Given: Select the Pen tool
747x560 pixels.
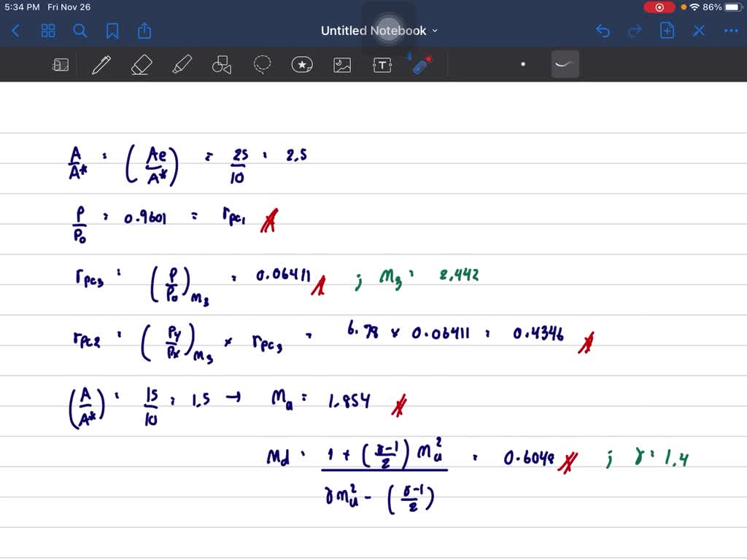Looking at the screenshot, I should (x=101, y=65).
